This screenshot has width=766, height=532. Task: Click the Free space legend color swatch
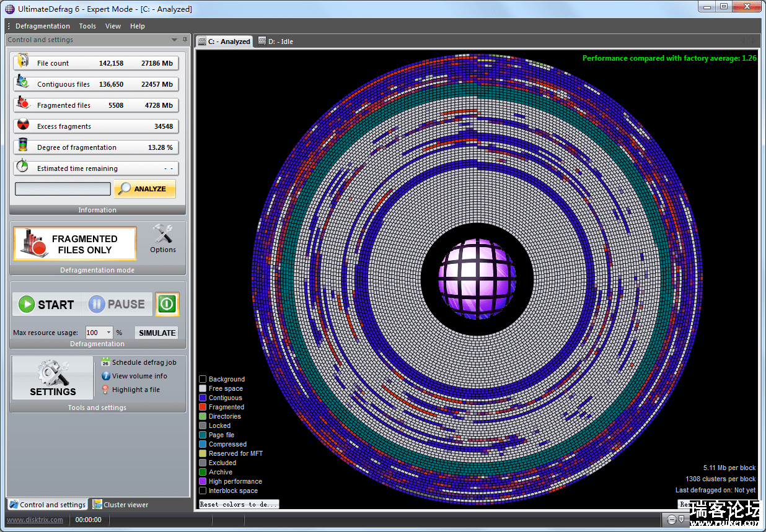[203, 388]
